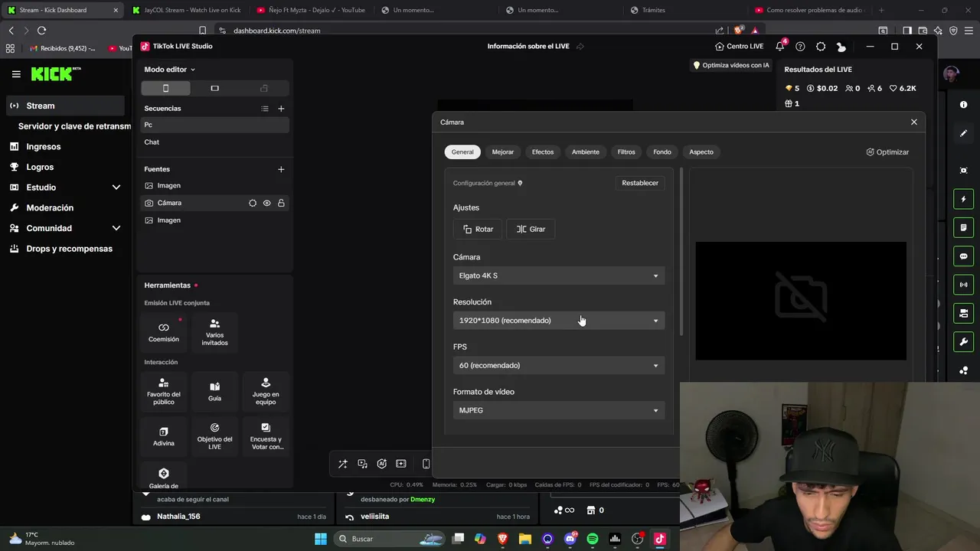Open the Varios invitados tool
Image resolution: width=980 pixels, height=551 pixels.
click(x=214, y=332)
